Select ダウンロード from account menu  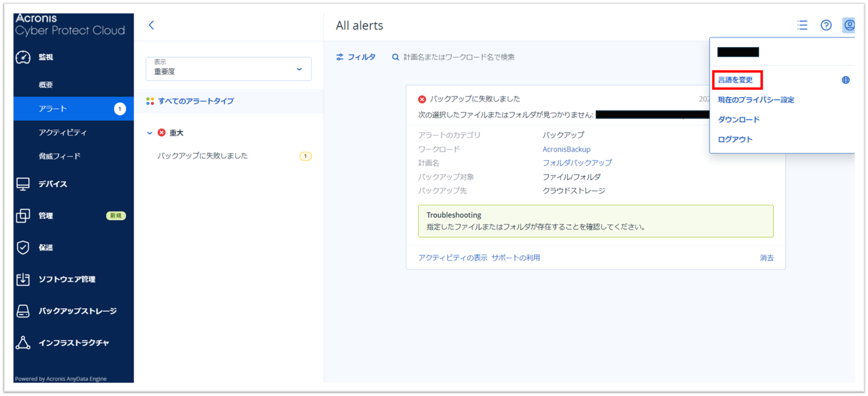(x=738, y=119)
